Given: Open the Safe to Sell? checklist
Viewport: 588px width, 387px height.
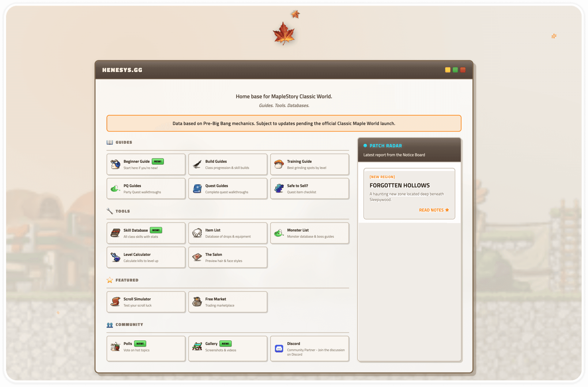Looking at the screenshot, I should point(309,189).
